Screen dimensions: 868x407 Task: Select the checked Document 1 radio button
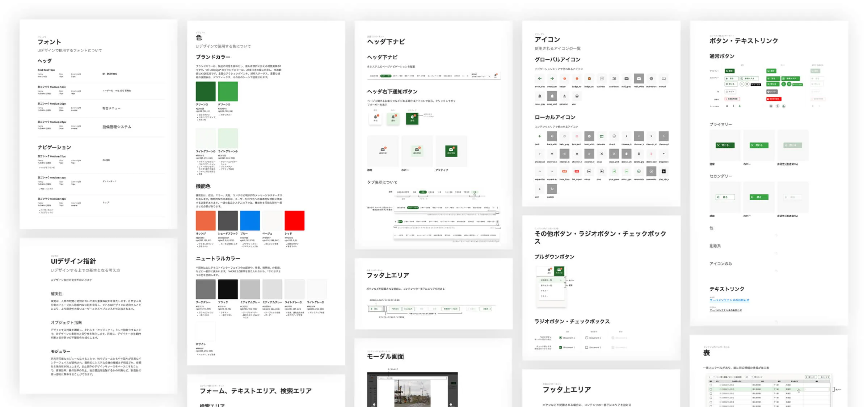click(561, 338)
